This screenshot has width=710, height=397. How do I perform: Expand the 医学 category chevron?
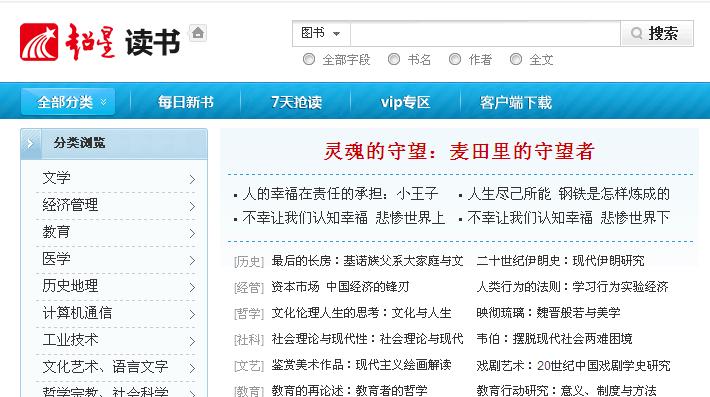[x=192, y=260]
